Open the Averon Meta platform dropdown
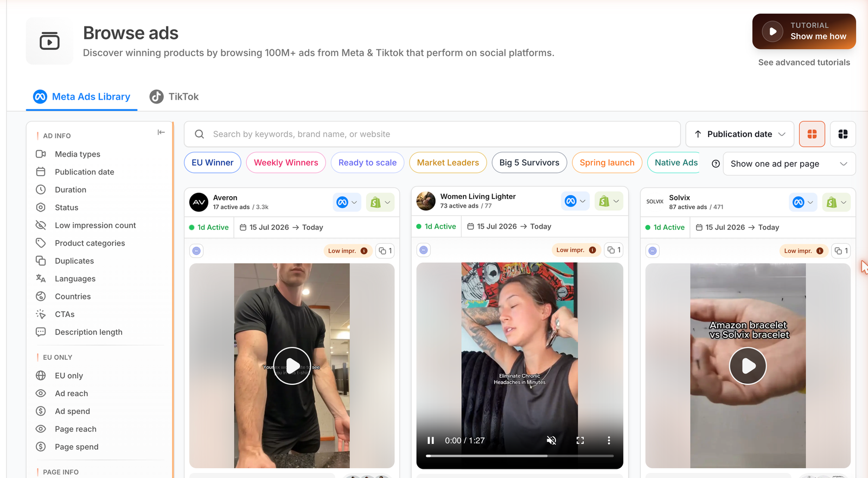The image size is (868, 478). coord(347,202)
